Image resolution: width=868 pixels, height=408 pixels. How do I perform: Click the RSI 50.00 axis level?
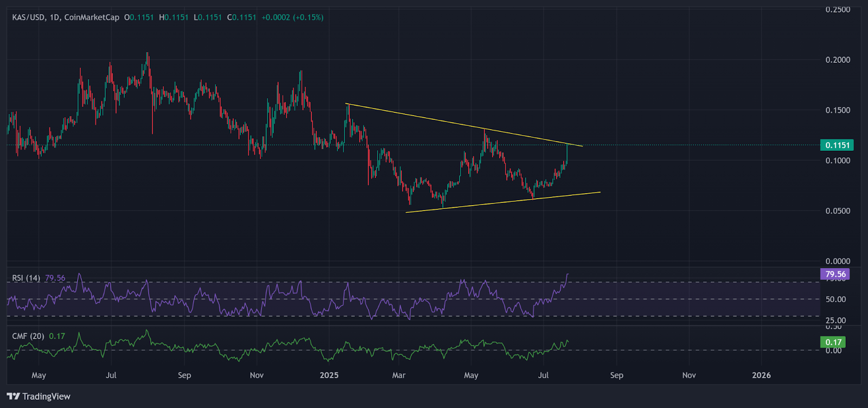(835, 299)
